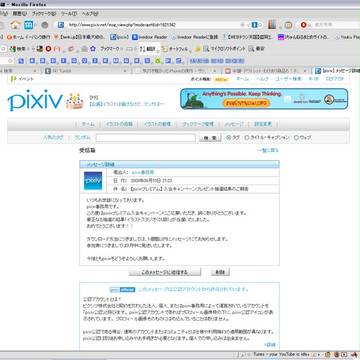Click the yellow folder icon near オートフィル
This screenshot has height=360, width=360.
click(x=198, y=49)
